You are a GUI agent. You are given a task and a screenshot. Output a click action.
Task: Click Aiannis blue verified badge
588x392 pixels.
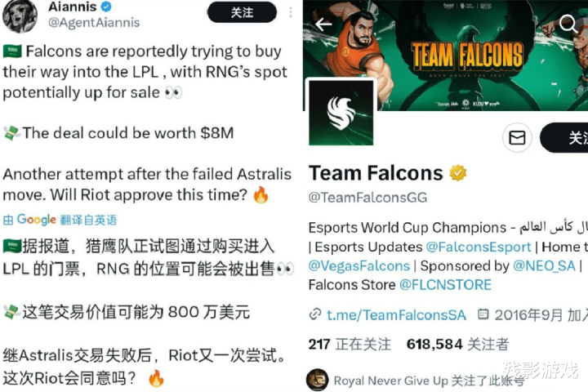pos(106,6)
